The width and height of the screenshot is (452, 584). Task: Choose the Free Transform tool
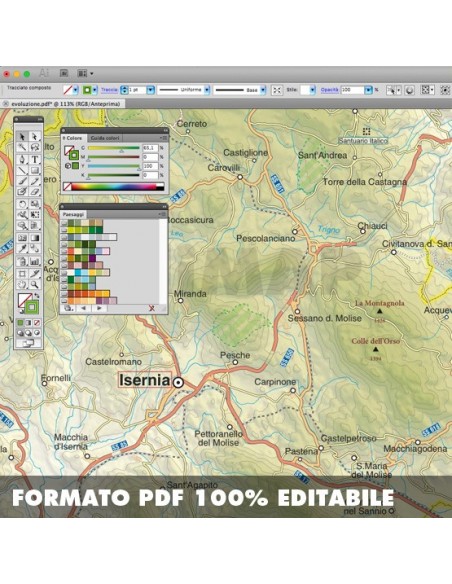point(35,215)
